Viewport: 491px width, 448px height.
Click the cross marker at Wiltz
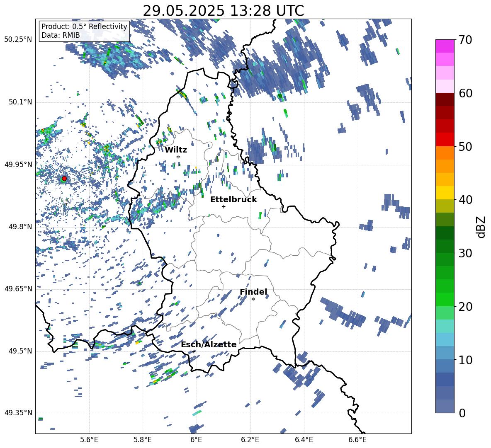pyautogui.click(x=178, y=157)
